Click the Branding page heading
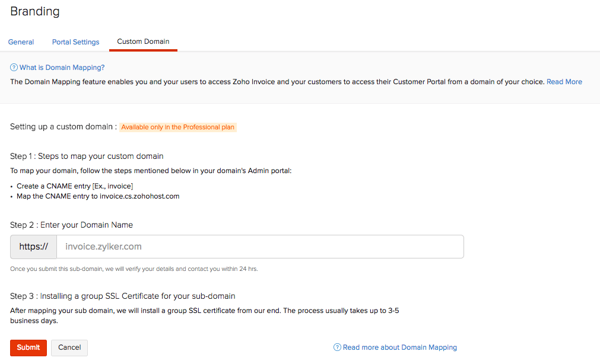This screenshot has width=600, height=364. click(x=35, y=11)
